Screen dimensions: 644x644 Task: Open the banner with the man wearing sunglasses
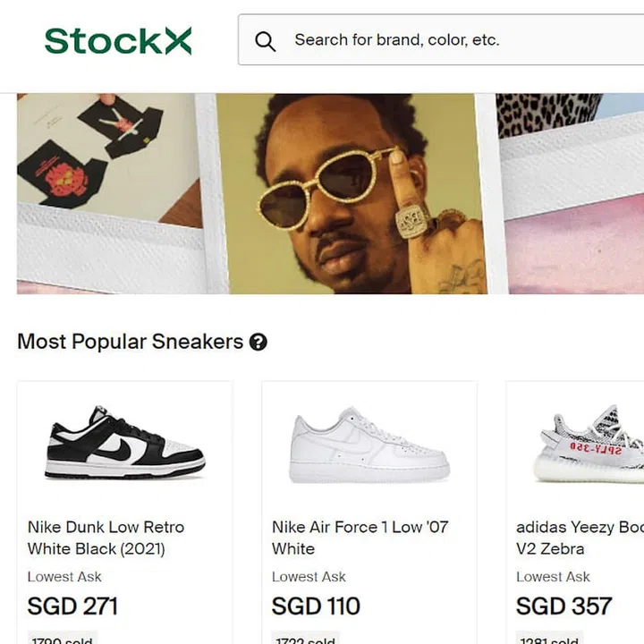pyautogui.click(x=349, y=192)
